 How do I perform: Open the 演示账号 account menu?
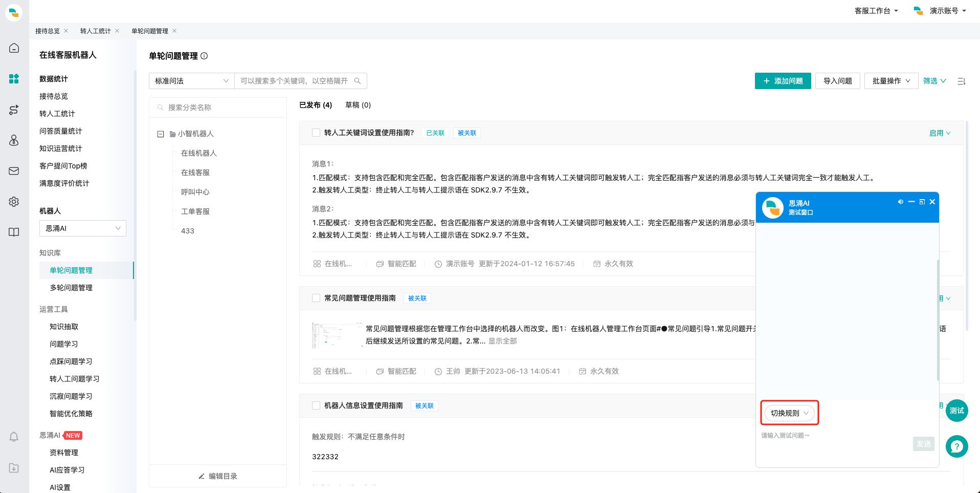(940, 11)
